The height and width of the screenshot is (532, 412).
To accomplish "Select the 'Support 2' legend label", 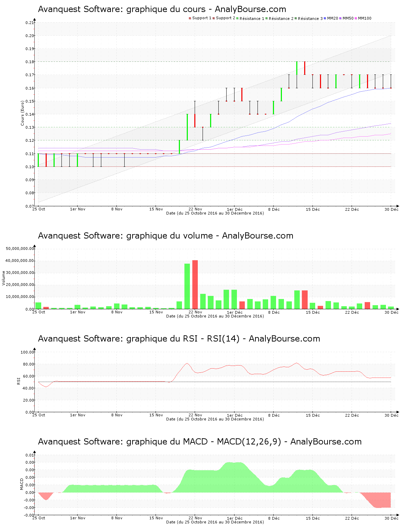I will (x=226, y=18).
